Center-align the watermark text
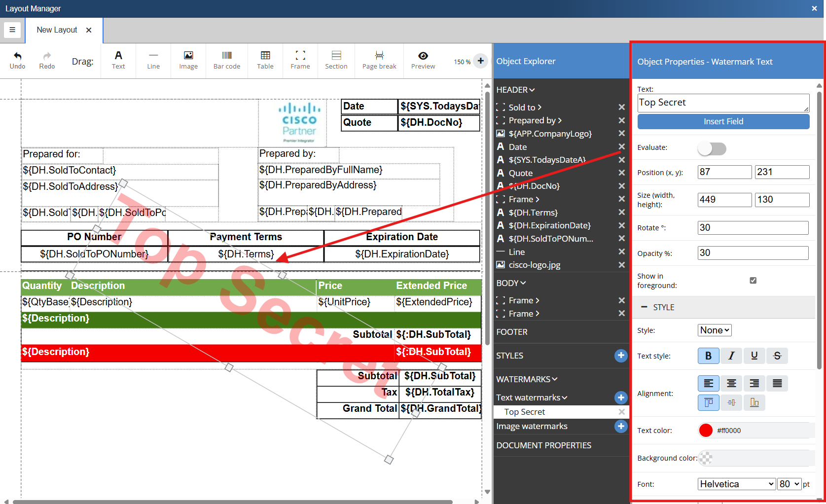 pos(731,383)
